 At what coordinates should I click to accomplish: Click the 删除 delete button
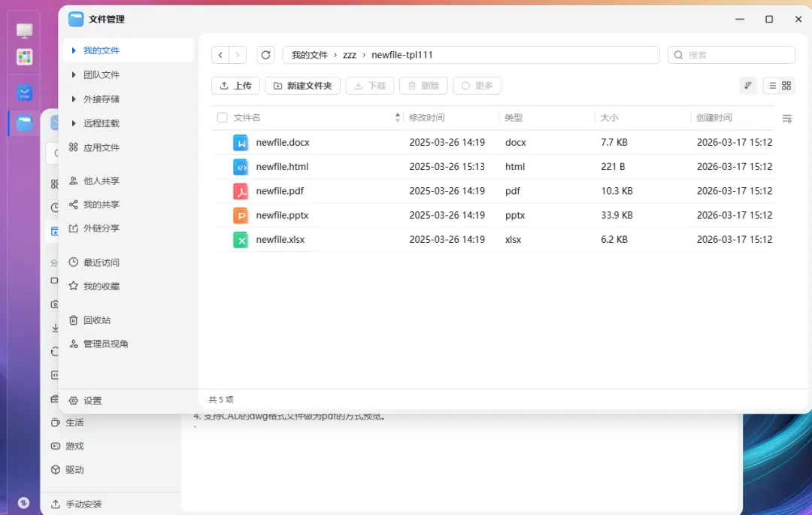tap(423, 86)
